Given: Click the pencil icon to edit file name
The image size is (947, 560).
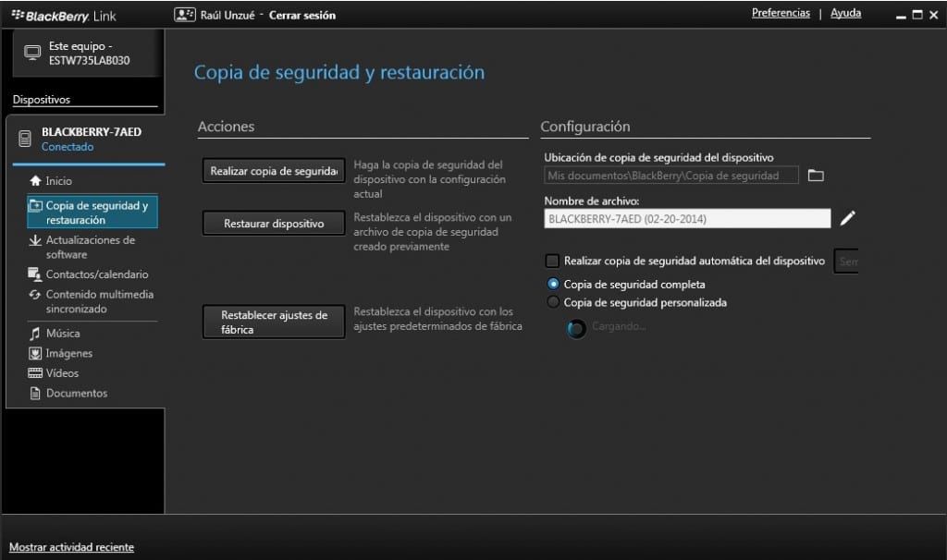Looking at the screenshot, I should (x=847, y=219).
